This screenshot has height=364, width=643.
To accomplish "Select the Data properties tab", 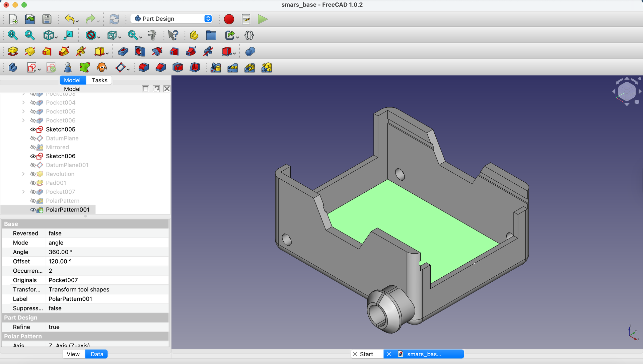I will coord(97,354).
